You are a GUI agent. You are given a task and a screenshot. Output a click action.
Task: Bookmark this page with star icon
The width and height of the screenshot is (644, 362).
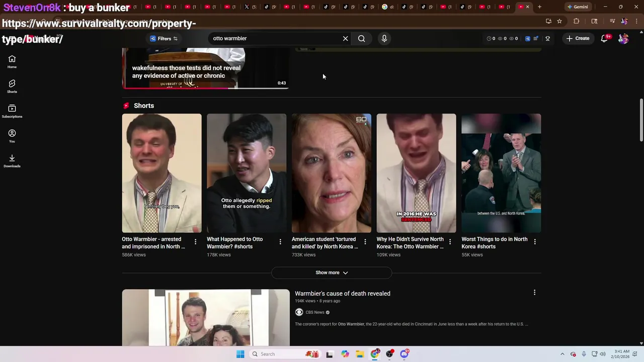tap(559, 21)
